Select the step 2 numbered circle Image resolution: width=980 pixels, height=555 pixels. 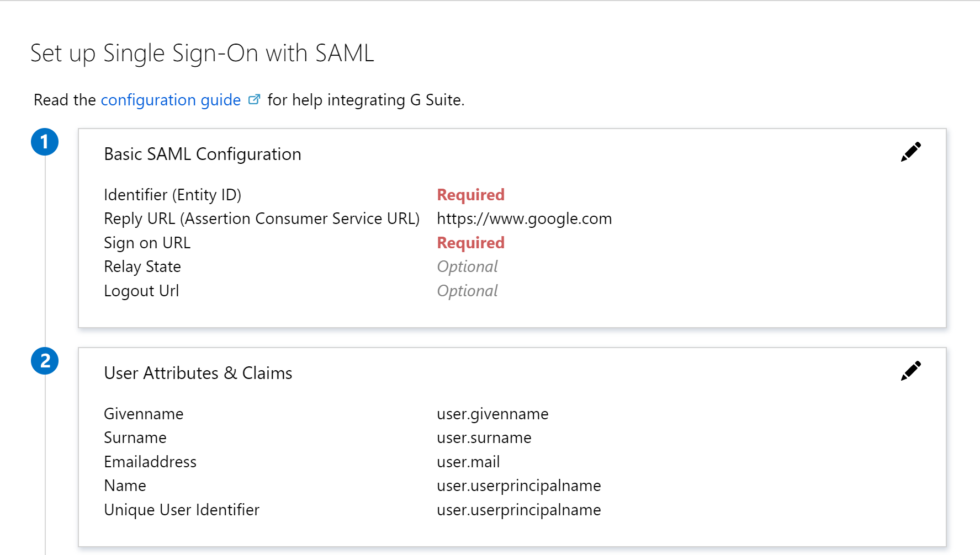45,360
